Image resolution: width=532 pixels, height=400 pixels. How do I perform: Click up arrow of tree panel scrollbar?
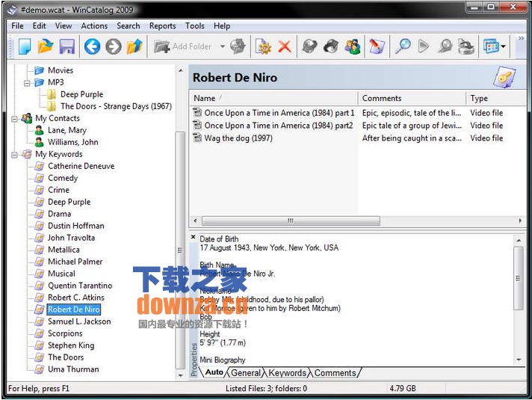click(181, 70)
